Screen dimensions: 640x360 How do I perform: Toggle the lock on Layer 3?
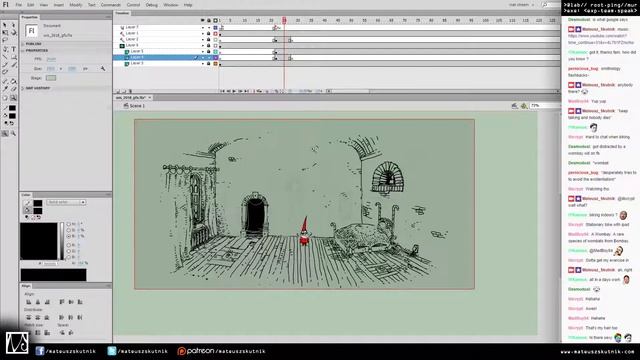[x=209, y=64]
